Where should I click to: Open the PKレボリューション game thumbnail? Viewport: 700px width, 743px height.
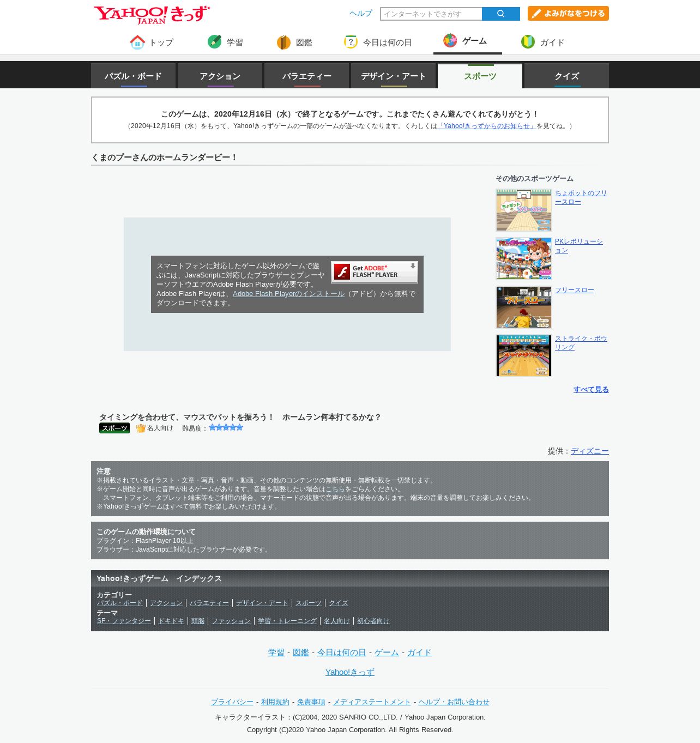tap(524, 258)
